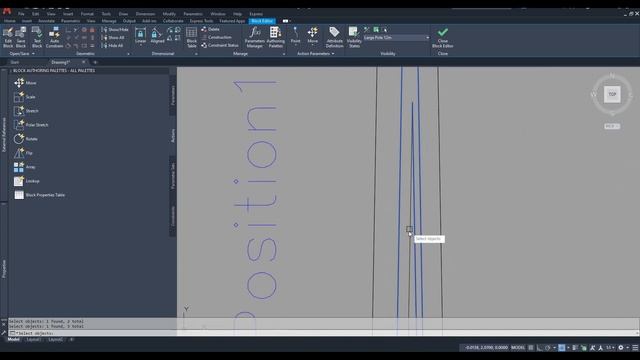640x360 pixels.
Task: Choose the Stretch action in the palette
Action: [x=26, y=111]
